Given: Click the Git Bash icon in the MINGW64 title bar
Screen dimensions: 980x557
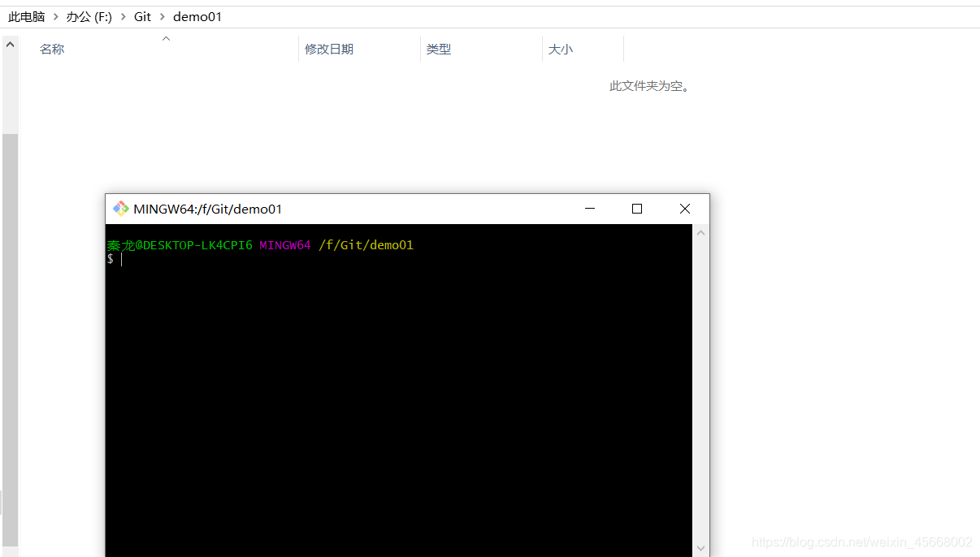Looking at the screenshot, I should click(120, 209).
